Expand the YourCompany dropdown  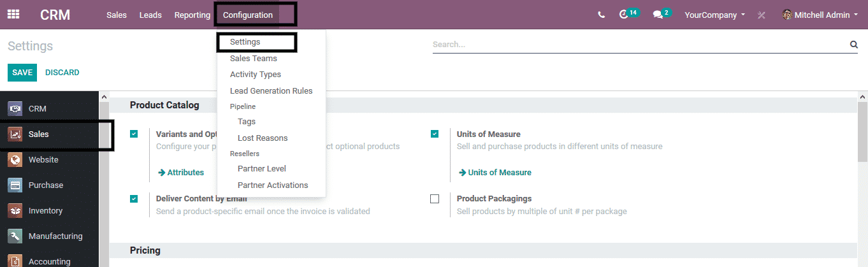point(714,15)
